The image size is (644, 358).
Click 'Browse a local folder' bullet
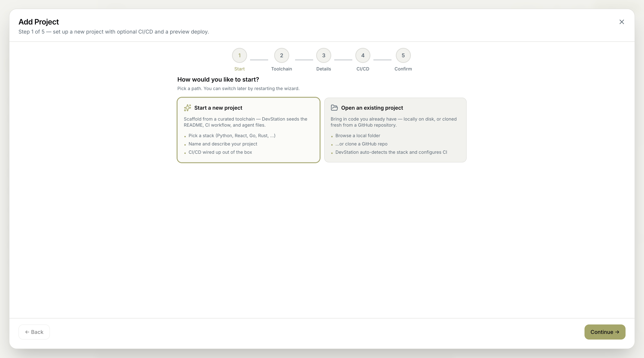point(358,136)
